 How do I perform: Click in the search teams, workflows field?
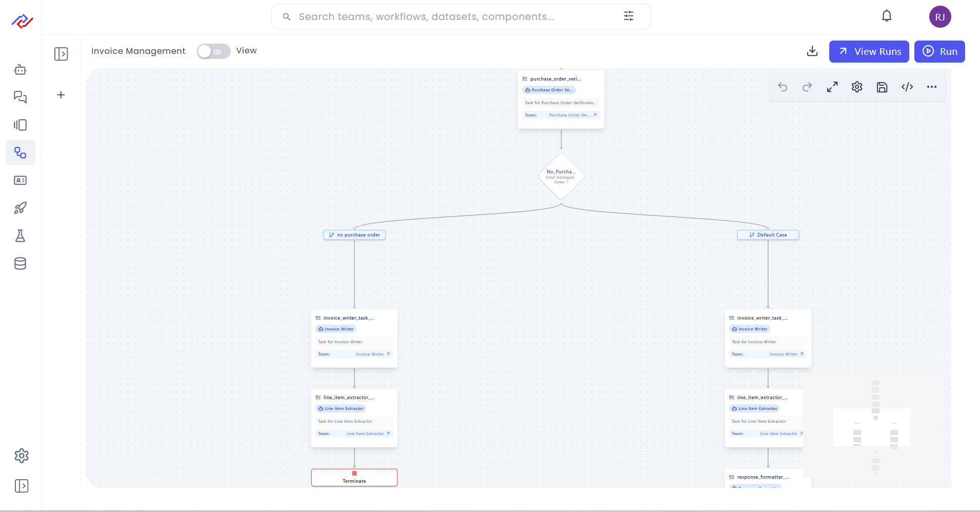(451, 17)
